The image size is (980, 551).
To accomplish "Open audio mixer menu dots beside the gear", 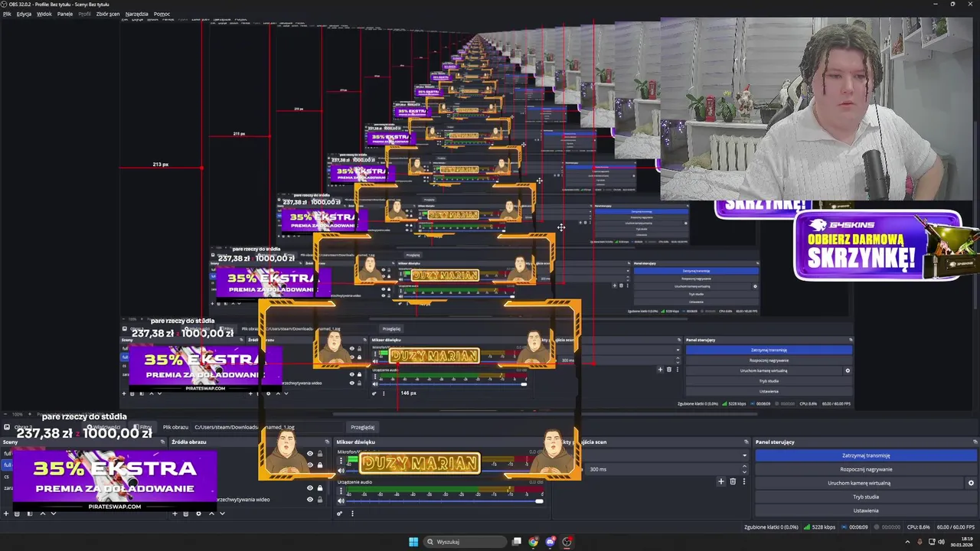I will (x=352, y=514).
